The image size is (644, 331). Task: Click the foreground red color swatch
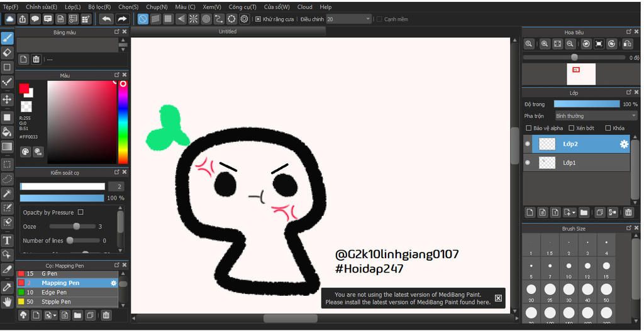(24, 88)
